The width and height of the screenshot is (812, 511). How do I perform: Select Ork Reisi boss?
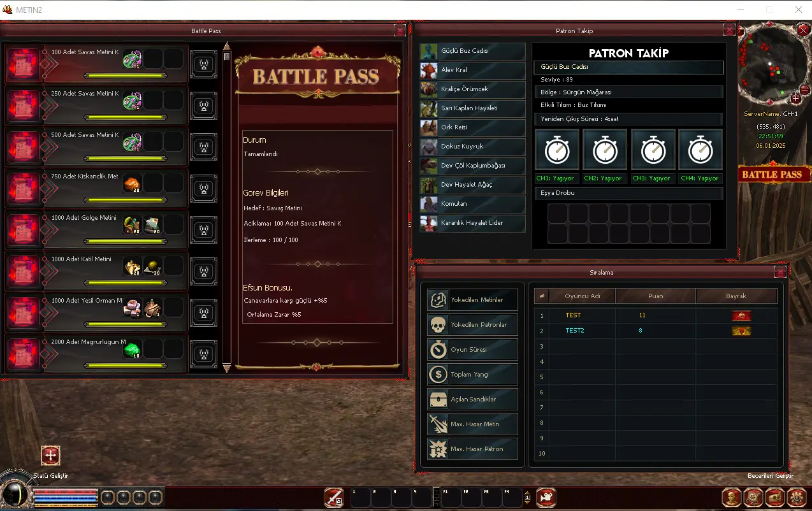[472, 127]
